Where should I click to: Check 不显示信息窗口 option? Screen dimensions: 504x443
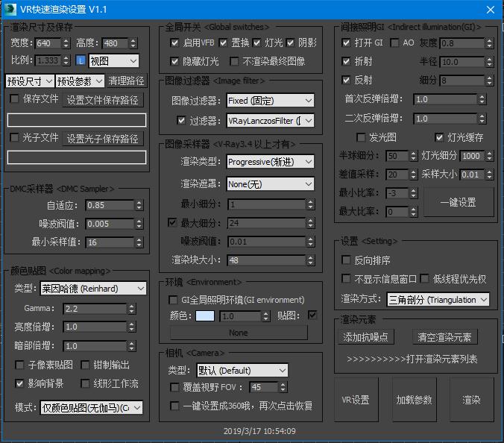346,278
